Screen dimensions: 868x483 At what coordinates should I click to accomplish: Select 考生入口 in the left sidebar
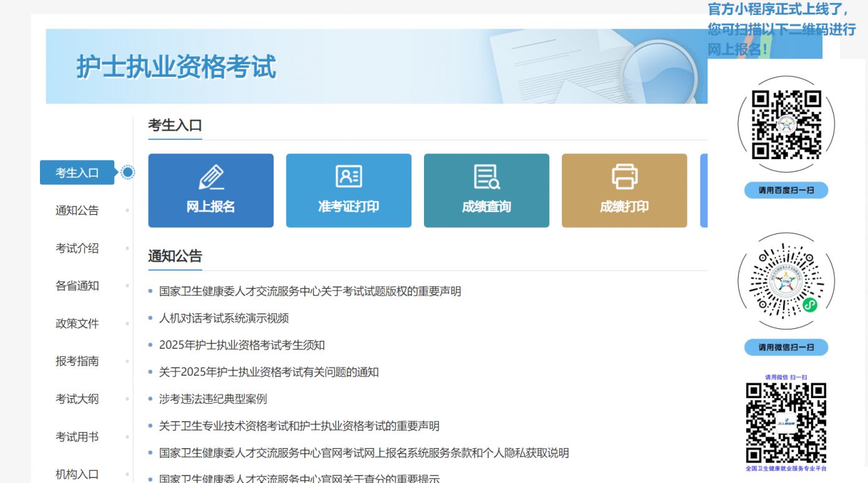pyautogui.click(x=77, y=173)
